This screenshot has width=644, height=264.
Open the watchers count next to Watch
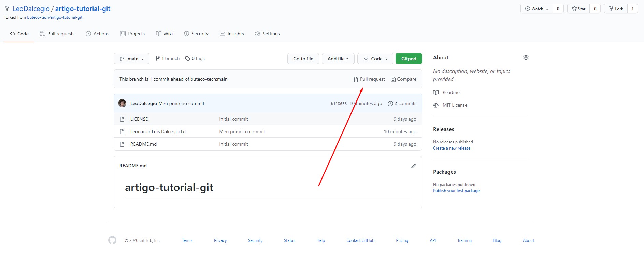[558, 9]
